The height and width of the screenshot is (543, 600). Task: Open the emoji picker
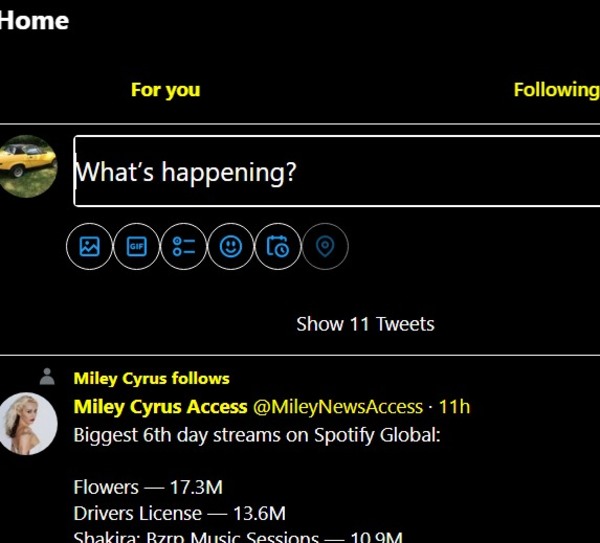231,246
